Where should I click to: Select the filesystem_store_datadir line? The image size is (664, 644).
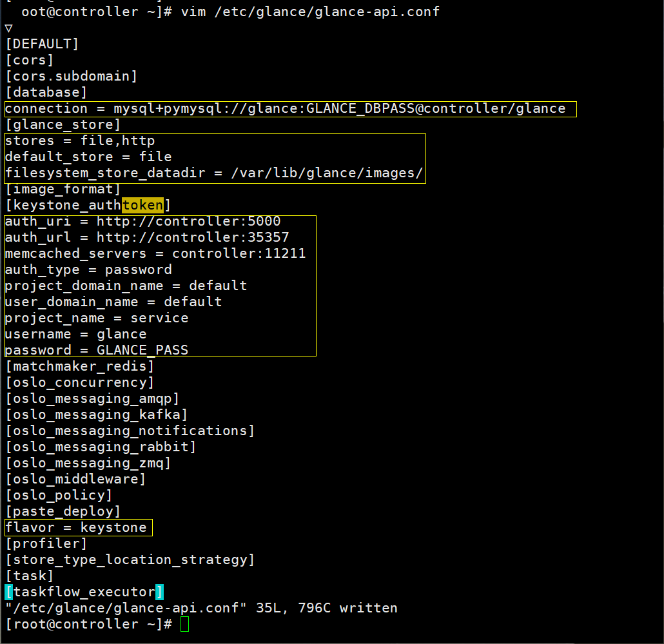point(214,173)
